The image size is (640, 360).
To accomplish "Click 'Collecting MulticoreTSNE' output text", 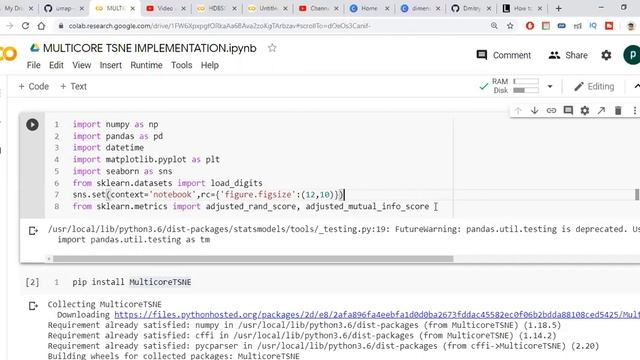I will click(x=104, y=304).
